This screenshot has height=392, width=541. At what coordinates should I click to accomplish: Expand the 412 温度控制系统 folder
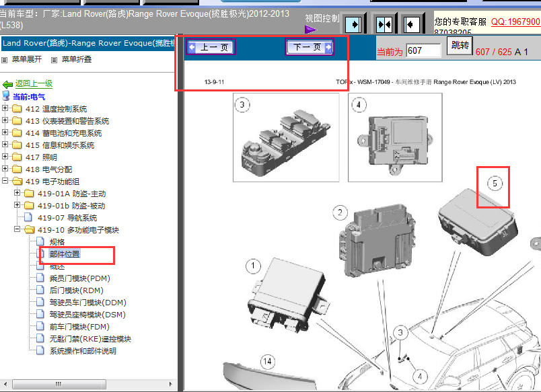5,108
